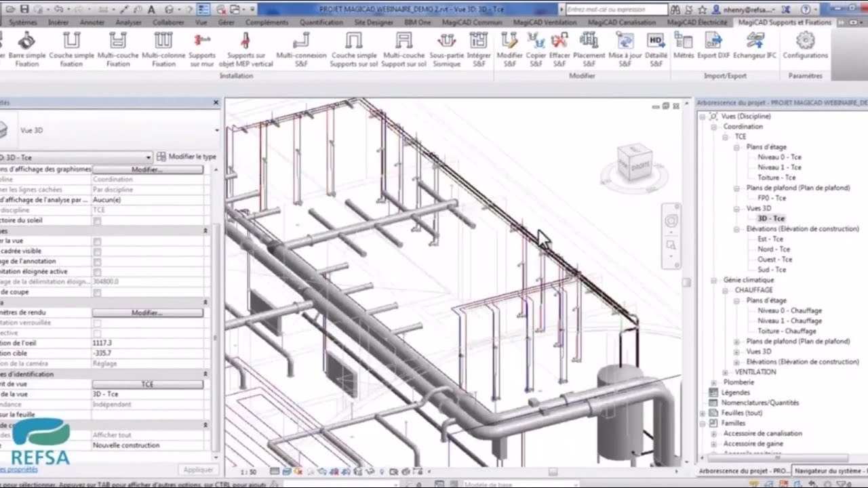Click the navigation wheel in the view's nav bar
868x488 pixels.
pos(671,221)
